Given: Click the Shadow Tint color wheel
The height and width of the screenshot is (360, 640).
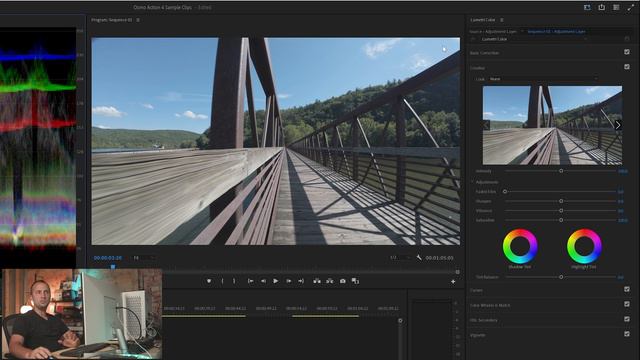Looking at the screenshot, I should tap(520, 246).
